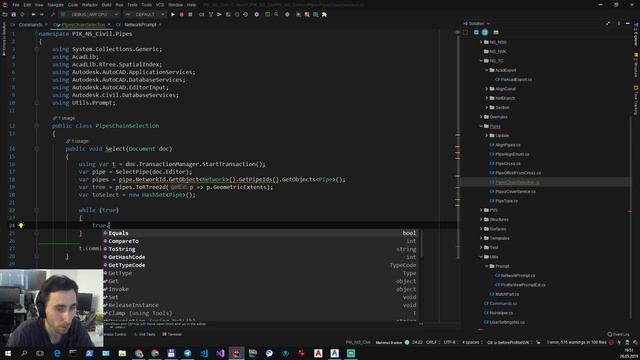Click the green Run button in toolbar
The image size is (640, 360).
coord(173,14)
